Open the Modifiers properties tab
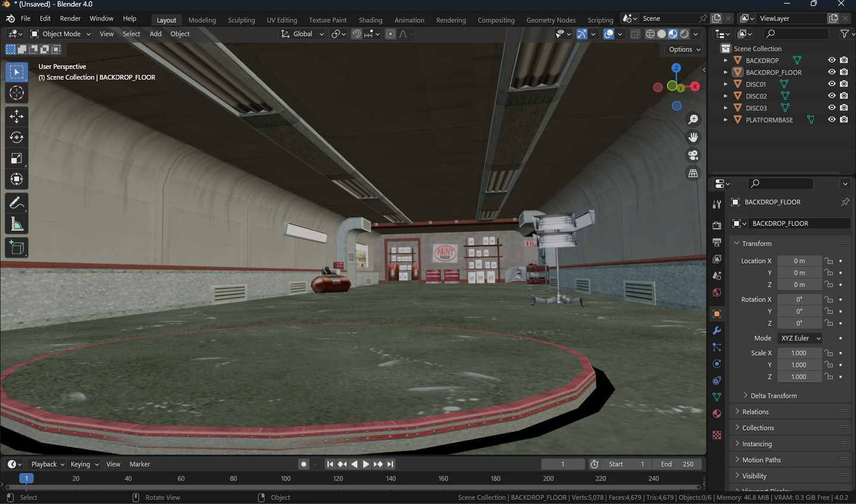Screen dimensions: 856x504 coord(717,330)
